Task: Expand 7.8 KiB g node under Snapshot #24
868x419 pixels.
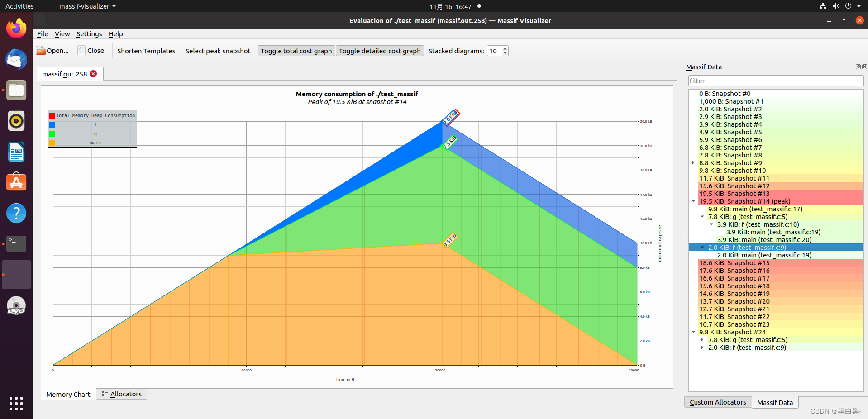Action: click(702, 340)
